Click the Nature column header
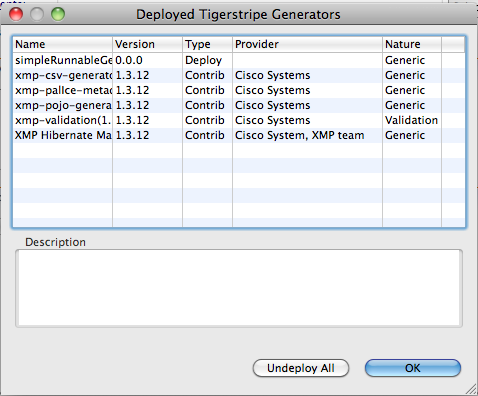 (x=412, y=44)
